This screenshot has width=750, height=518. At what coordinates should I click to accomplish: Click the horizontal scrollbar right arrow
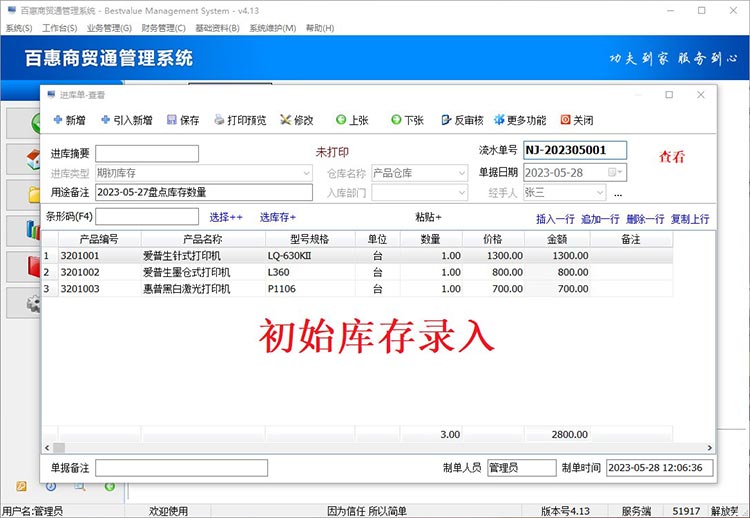[710, 448]
